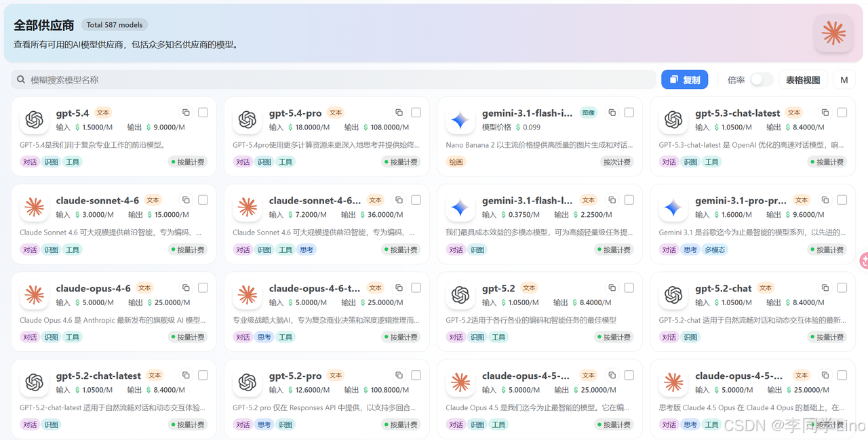868x440 pixels.
Task: Click the OpenAI logo of gpt-5.2-chat
Action: (x=673, y=295)
